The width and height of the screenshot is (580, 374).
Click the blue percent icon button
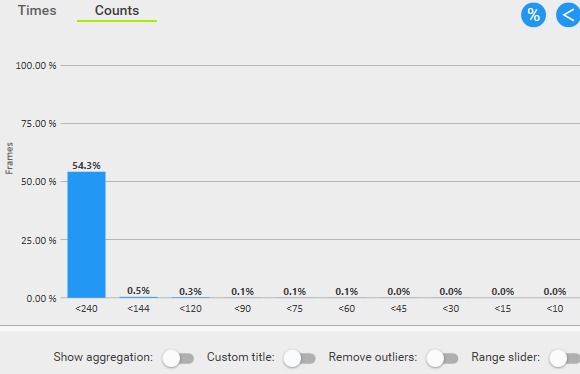pyautogui.click(x=533, y=15)
